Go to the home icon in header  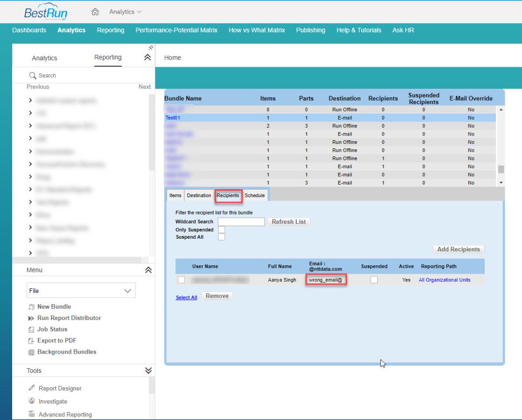click(95, 12)
